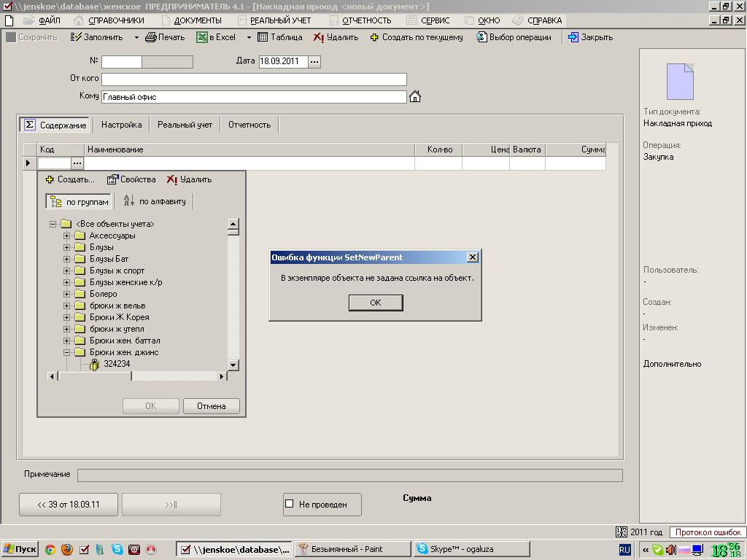Switch to the 'Настройка' tab
This screenshot has height=560, width=747.
[x=121, y=125]
